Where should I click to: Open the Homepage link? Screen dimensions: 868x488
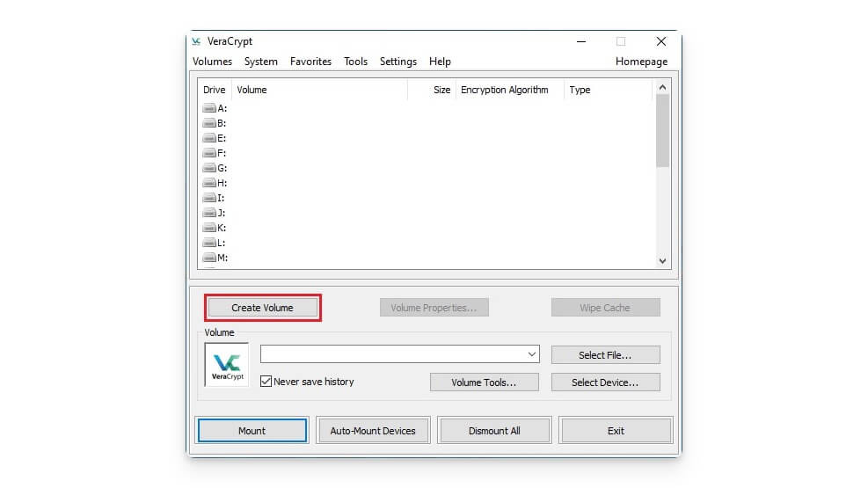click(x=642, y=62)
